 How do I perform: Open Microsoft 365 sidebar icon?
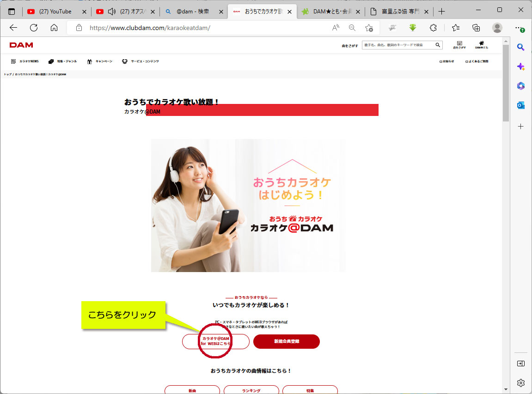pyautogui.click(x=520, y=86)
